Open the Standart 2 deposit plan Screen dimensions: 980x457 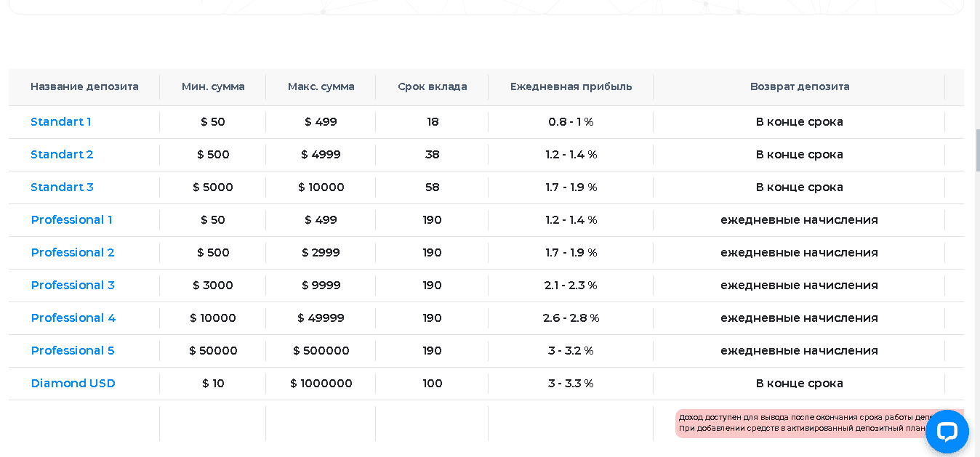(62, 155)
